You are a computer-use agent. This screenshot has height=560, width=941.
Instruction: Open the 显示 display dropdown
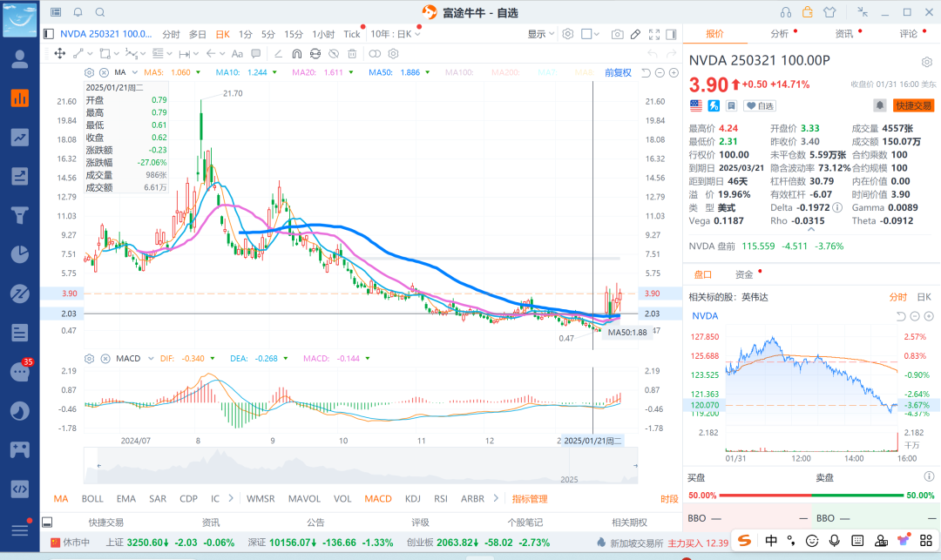click(541, 34)
